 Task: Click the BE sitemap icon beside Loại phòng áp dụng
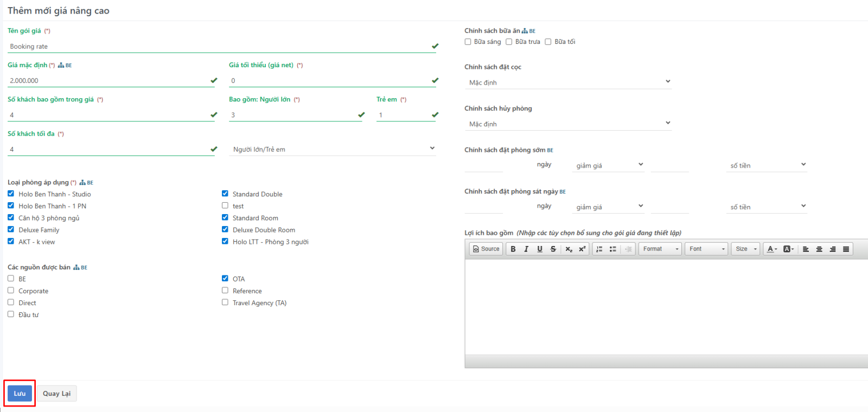click(86, 183)
